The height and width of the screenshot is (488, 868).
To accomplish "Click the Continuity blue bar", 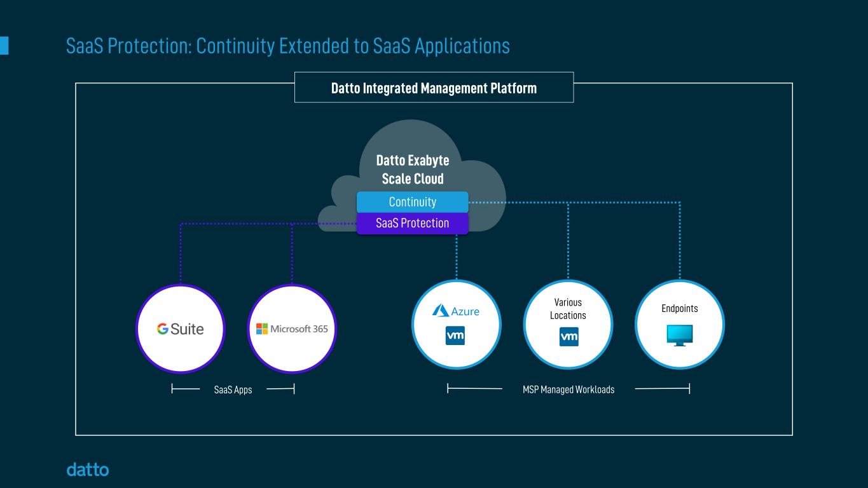I will pos(412,202).
